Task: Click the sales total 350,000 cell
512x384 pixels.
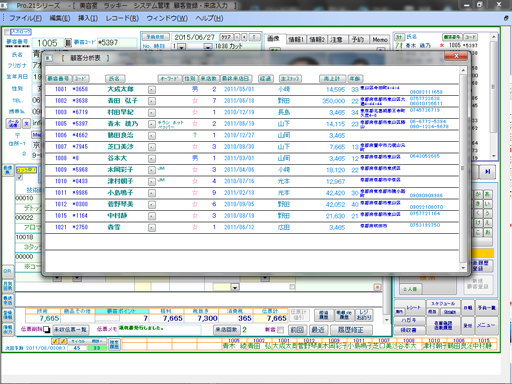Action: click(x=334, y=101)
